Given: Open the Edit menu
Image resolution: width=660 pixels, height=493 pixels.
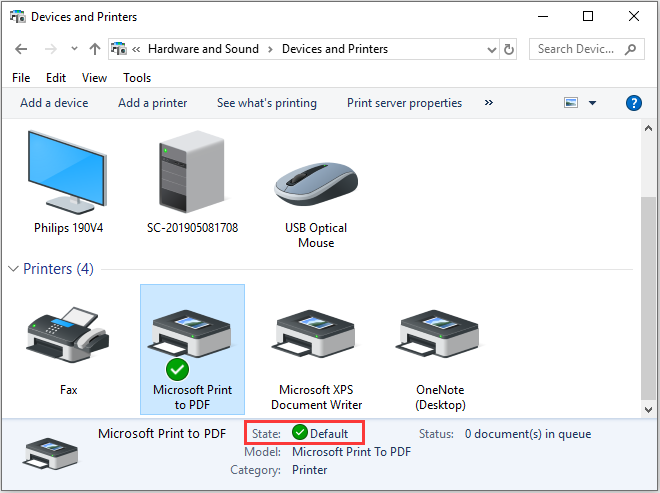Looking at the screenshot, I should (x=56, y=78).
